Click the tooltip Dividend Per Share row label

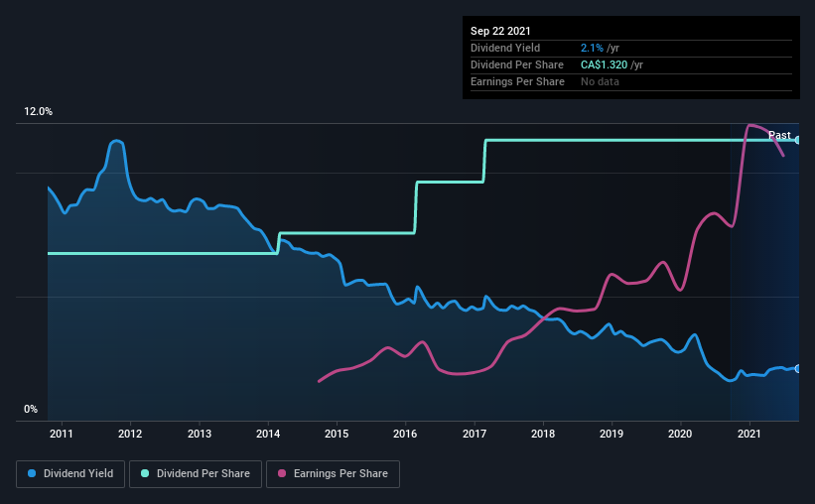[516, 64]
